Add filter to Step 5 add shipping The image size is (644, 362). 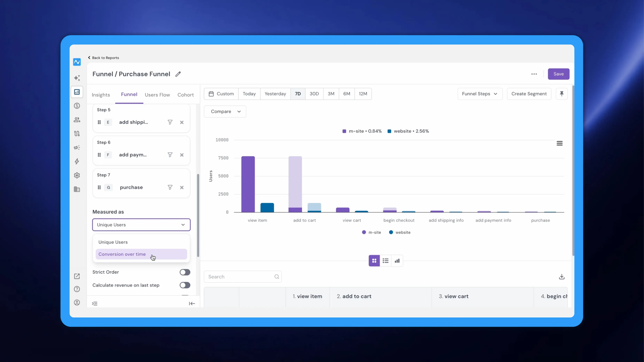[x=170, y=122]
